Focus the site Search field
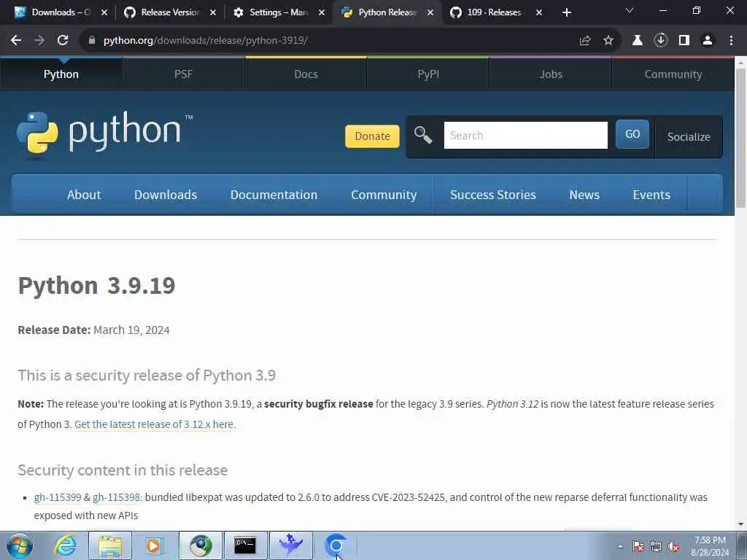747x560 pixels. click(525, 135)
